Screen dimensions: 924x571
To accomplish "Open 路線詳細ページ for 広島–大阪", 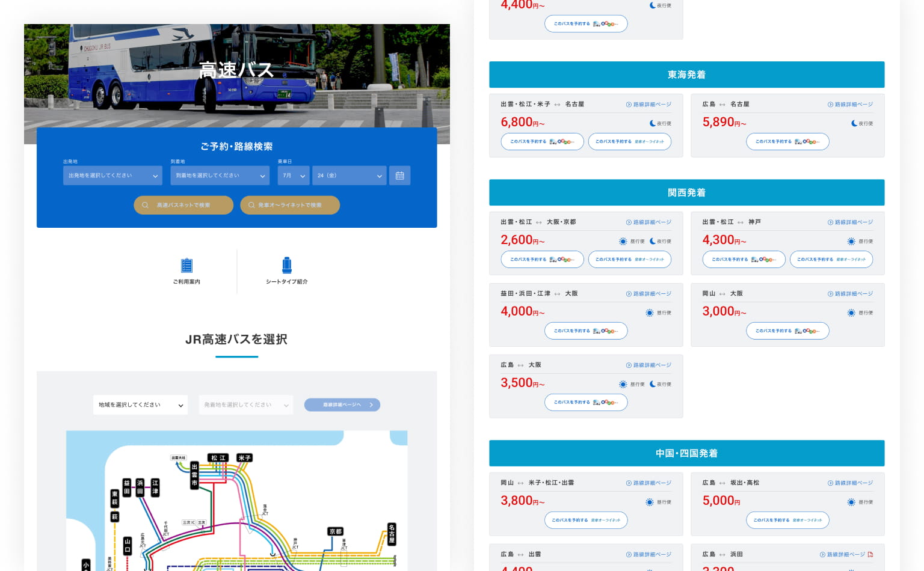I will (648, 365).
